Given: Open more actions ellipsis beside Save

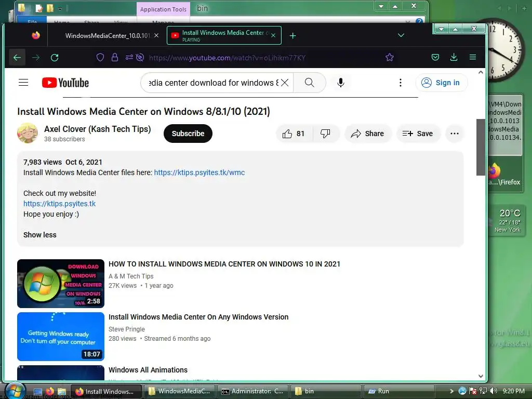Looking at the screenshot, I should [x=455, y=134].
